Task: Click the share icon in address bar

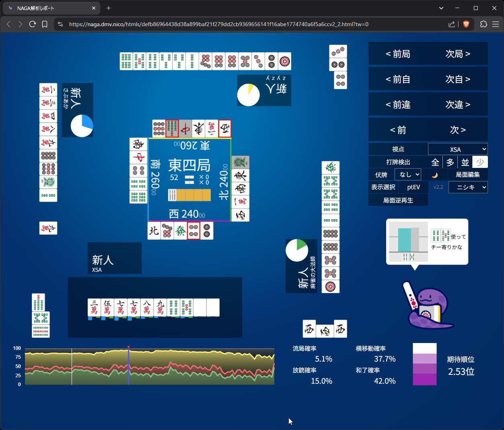Action: pos(452,24)
